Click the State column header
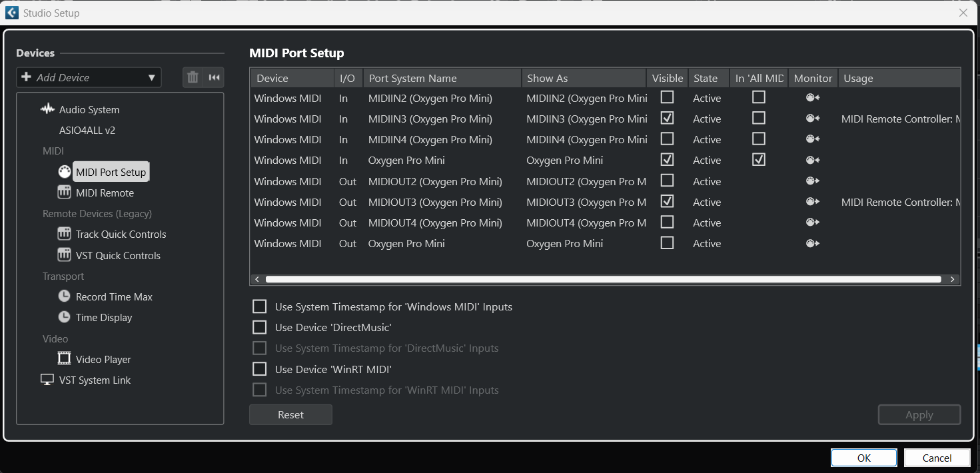 (x=708, y=78)
